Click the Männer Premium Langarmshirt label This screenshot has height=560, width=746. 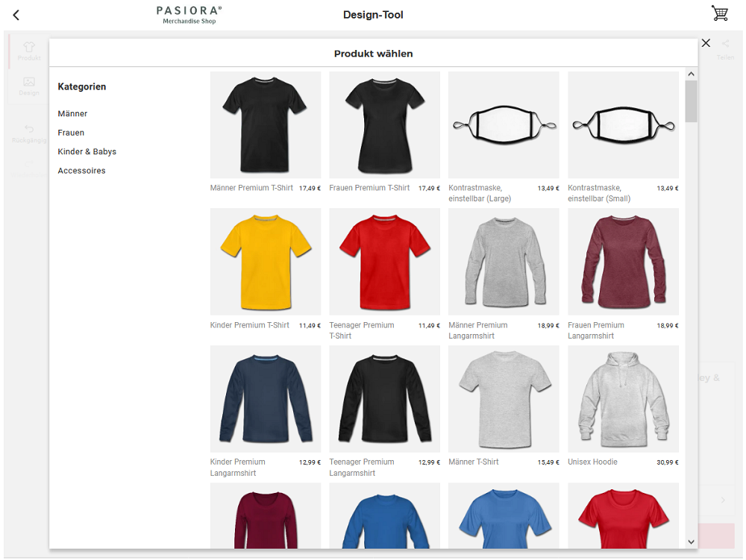click(x=478, y=330)
